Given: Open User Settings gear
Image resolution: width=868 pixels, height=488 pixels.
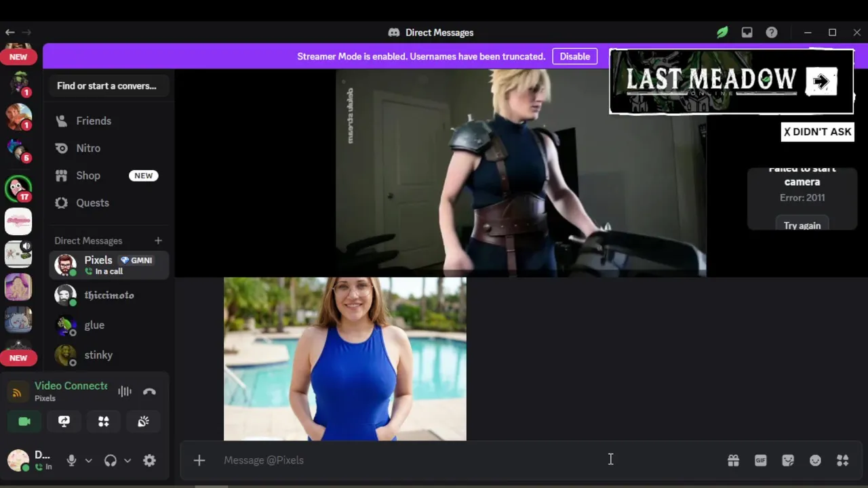Looking at the screenshot, I should click(149, 460).
